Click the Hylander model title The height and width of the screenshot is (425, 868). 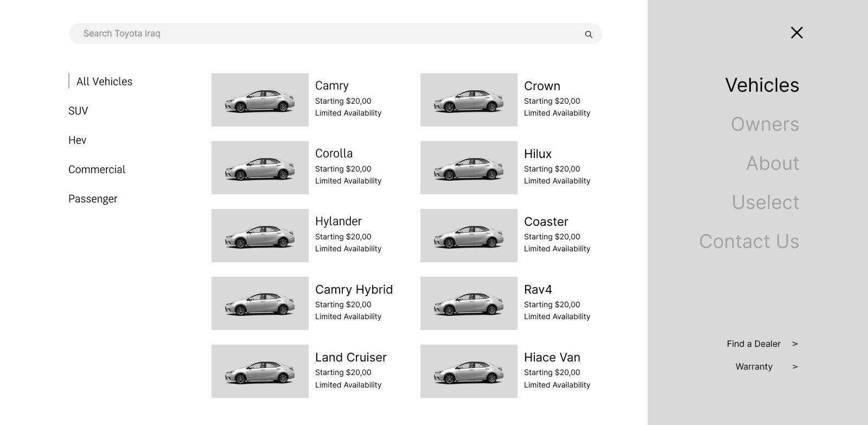pyautogui.click(x=338, y=221)
